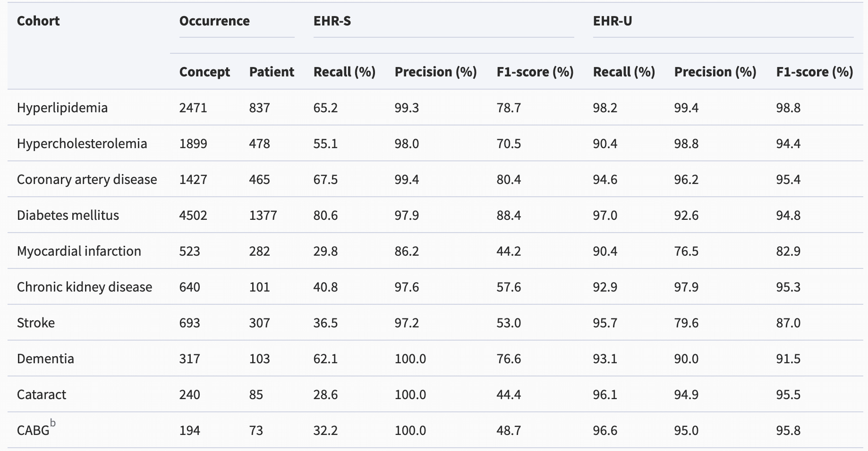This screenshot has width=868, height=451.
Task: Click the Cataract row label
Action: pos(42,394)
